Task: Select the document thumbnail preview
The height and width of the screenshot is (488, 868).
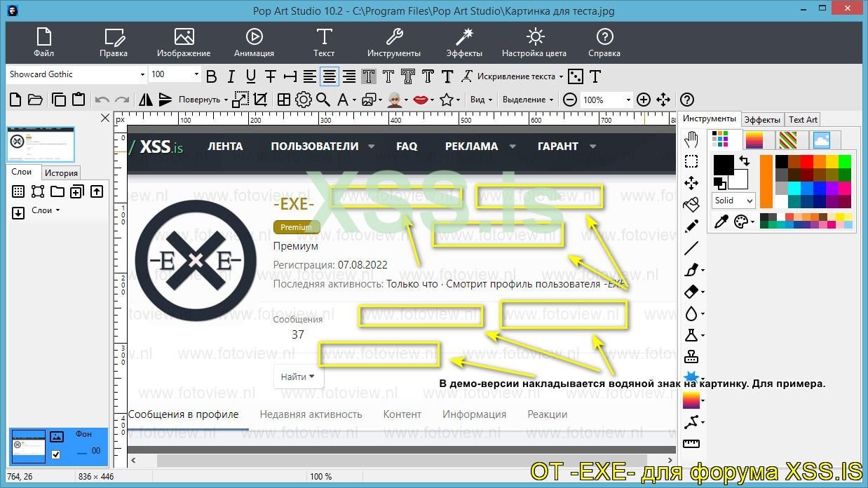Action: tap(41, 145)
